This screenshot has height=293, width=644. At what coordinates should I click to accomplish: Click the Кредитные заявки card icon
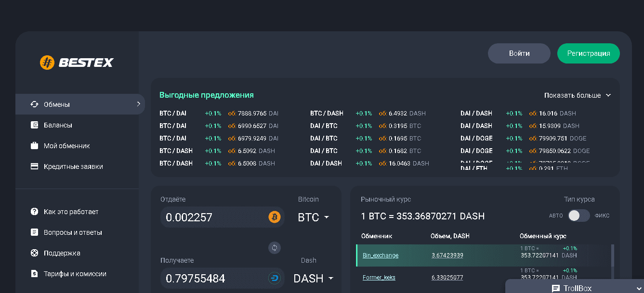34,166
